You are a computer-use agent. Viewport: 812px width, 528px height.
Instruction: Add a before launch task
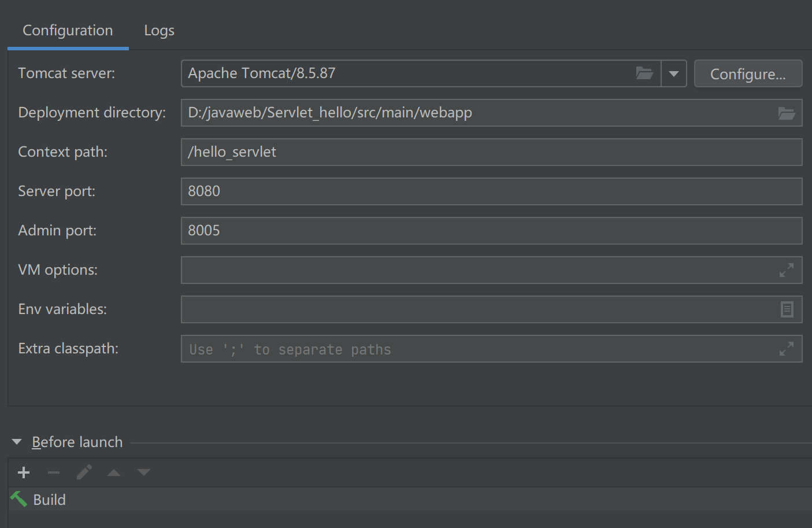point(24,472)
